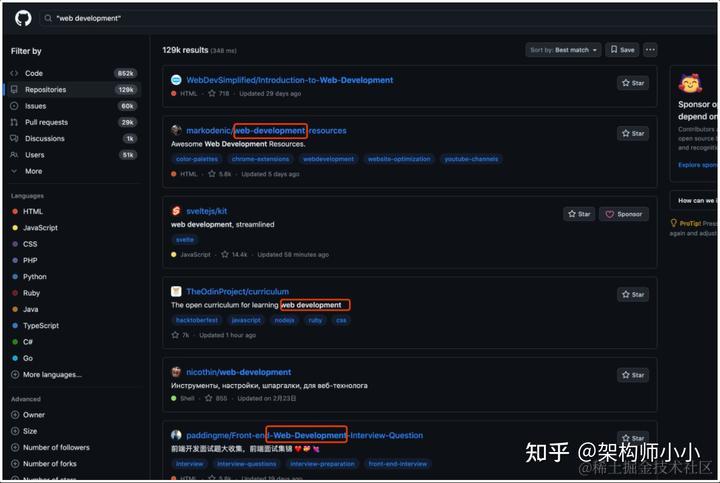This screenshot has width=720, height=483.
Task: Open 14.4k stars of sveltejs/kit
Action: coord(234,255)
